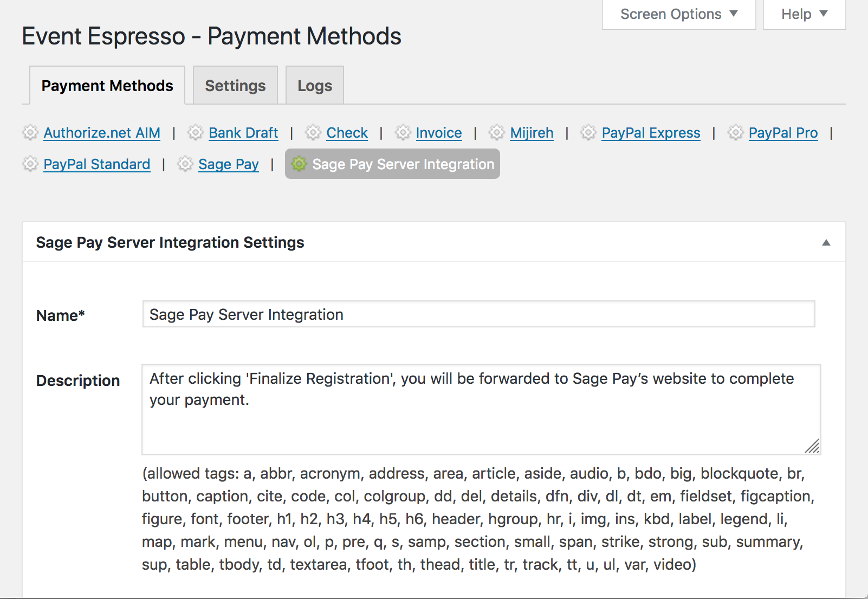Image resolution: width=868 pixels, height=599 pixels.
Task: Switch to the Logs tab
Action: pyautogui.click(x=315, y=86)
